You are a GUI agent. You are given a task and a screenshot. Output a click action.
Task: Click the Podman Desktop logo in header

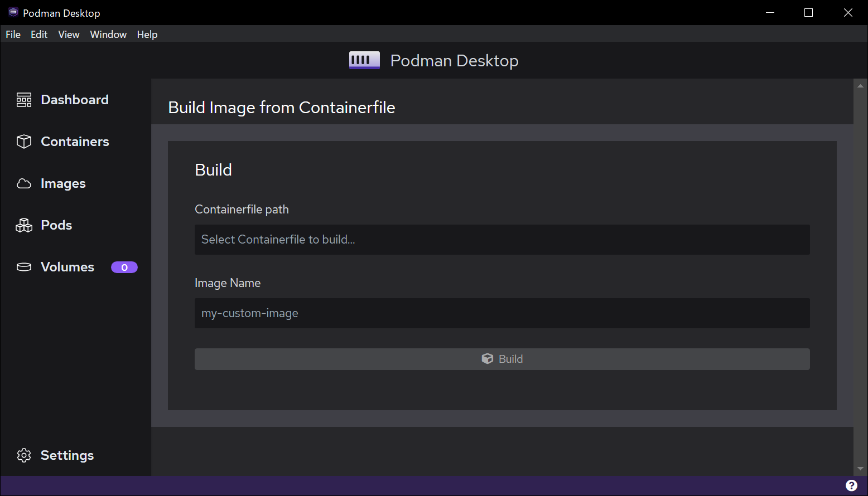tap(364, 60)
